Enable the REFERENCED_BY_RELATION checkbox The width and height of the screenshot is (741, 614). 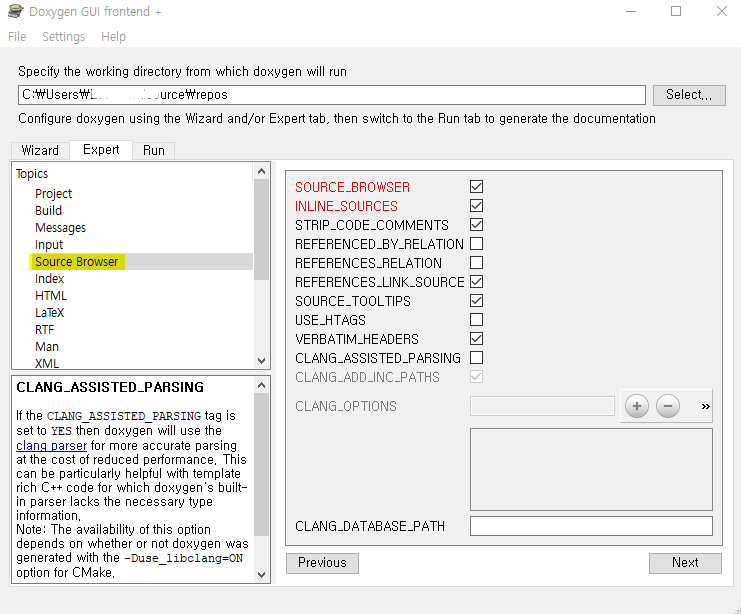[476, 243]
